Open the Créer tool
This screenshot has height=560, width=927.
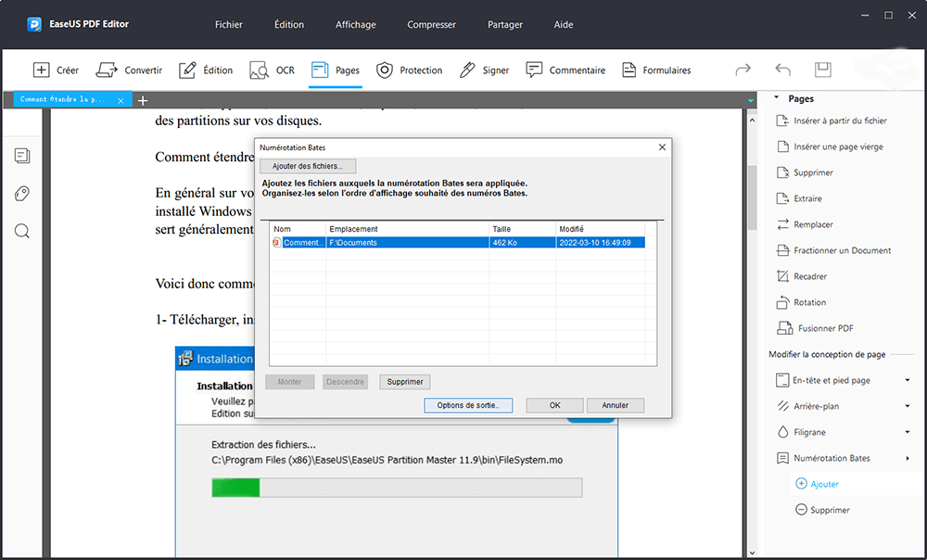point(56,70)
